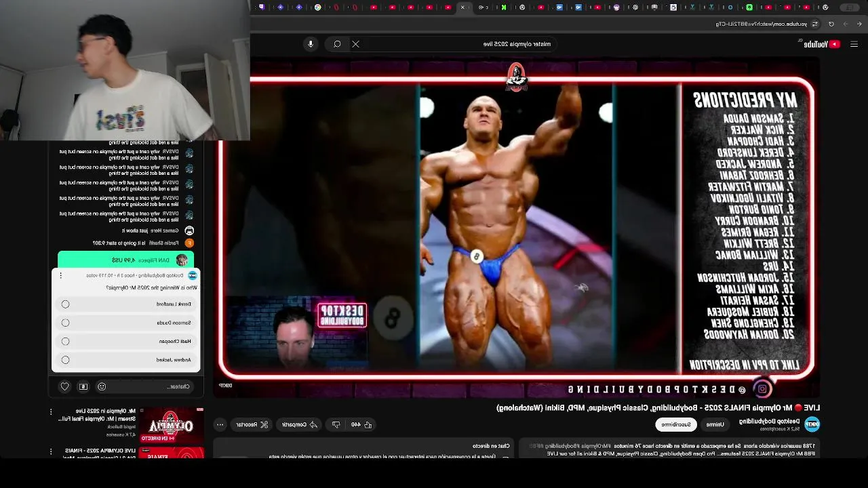Open the Desktop Bodybuilding channel name link
This screenshot has width=868, height=488.
770,421
